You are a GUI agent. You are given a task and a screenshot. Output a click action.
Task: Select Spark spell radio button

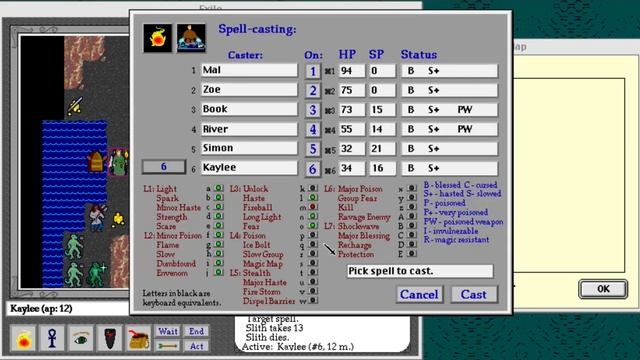pyautogui.click(x=219, y=198)
